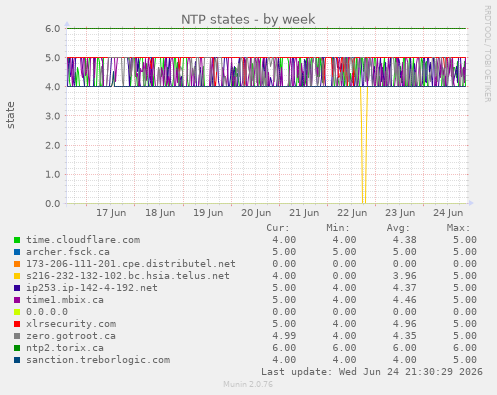The height and width of the screenshot is (395, 497).
Task: Click the 3.0 y-axis label
Action: (53, 116)
